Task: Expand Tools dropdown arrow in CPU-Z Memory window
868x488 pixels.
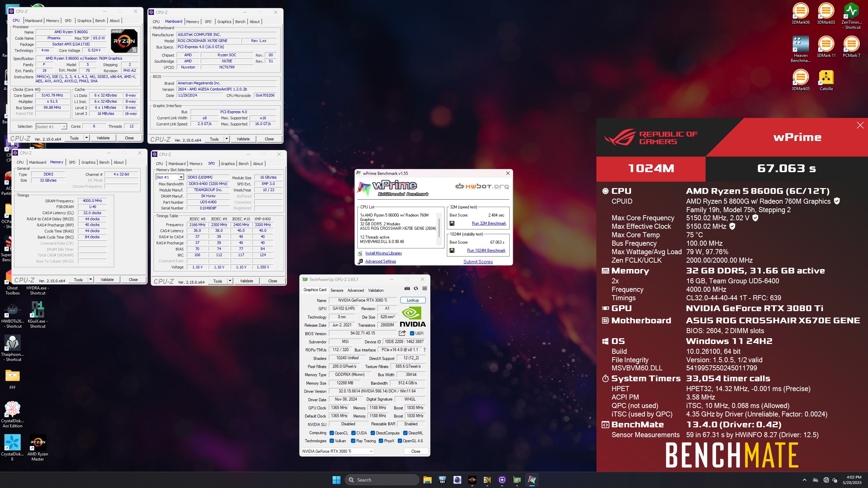Action: [91, 280]
